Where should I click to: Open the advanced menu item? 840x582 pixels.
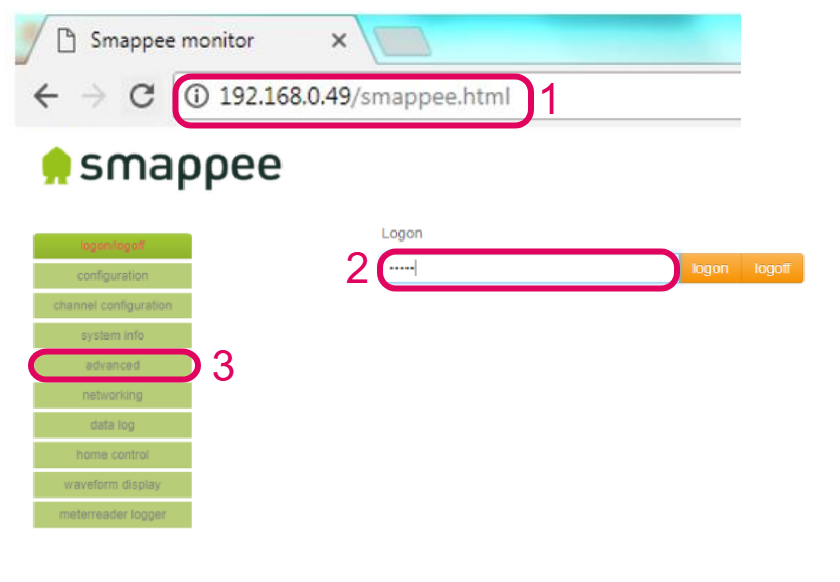112,366
